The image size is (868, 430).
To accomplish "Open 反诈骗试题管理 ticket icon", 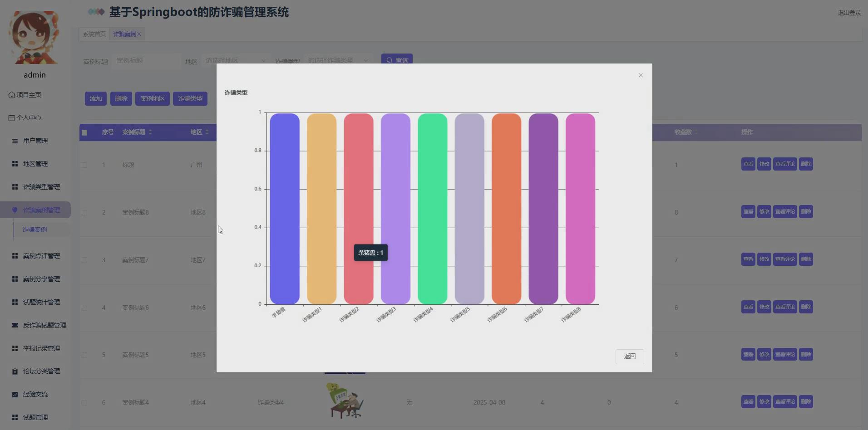I will click(15, 325).
